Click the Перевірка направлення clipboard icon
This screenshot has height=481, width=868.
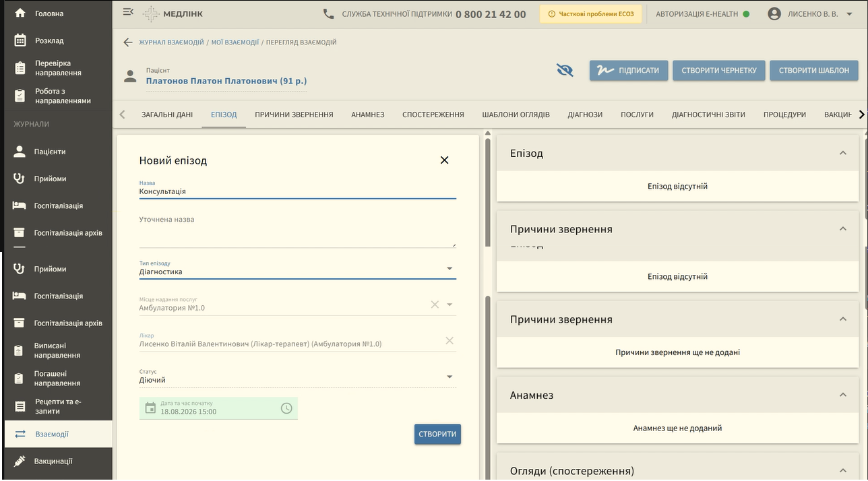pos(20,68)
